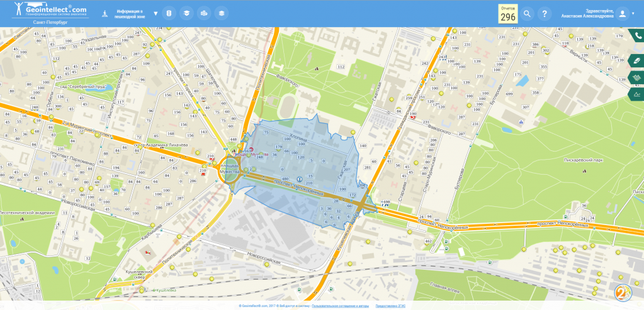Click the Geointellect.com logo
644x310 pixels.
click(50, 9)
